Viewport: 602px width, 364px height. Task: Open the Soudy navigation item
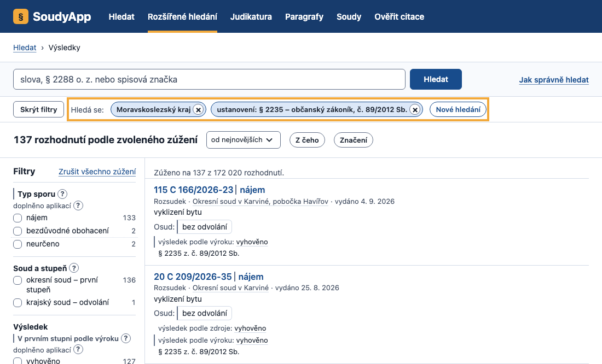point(349,17)
